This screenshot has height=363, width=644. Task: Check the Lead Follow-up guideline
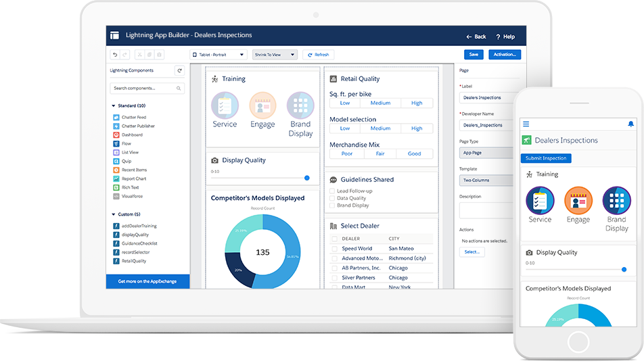point(332,191)
